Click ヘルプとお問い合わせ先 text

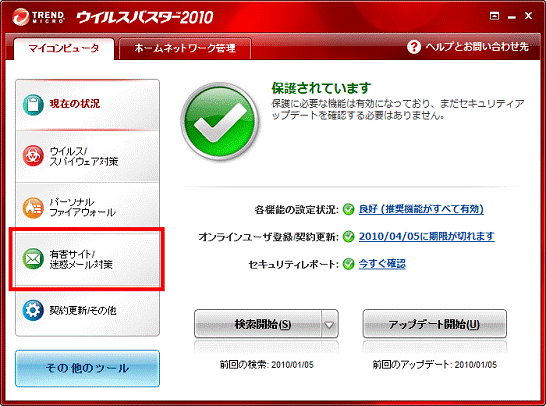click(477, 47)
